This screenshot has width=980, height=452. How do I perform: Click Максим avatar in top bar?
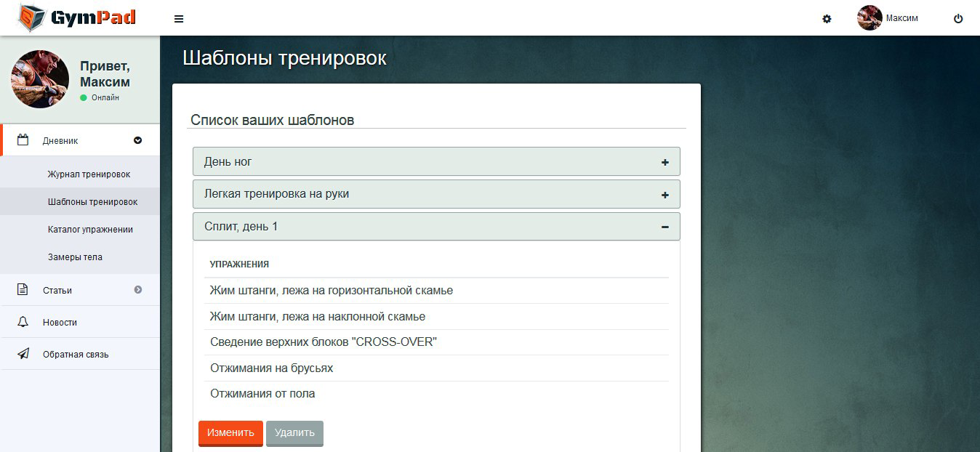[869, 18]
